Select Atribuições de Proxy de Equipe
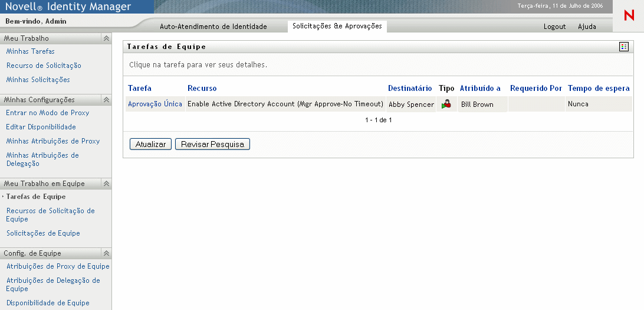 [58, 266]
